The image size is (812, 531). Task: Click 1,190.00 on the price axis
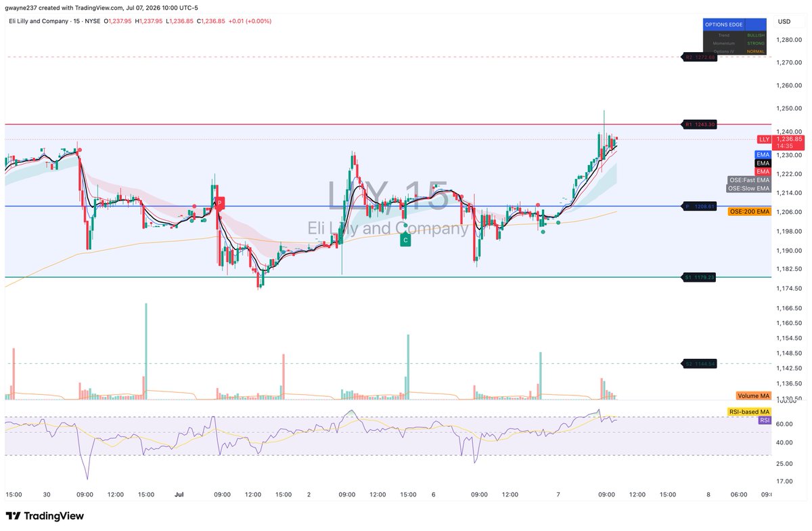point(789,251)
